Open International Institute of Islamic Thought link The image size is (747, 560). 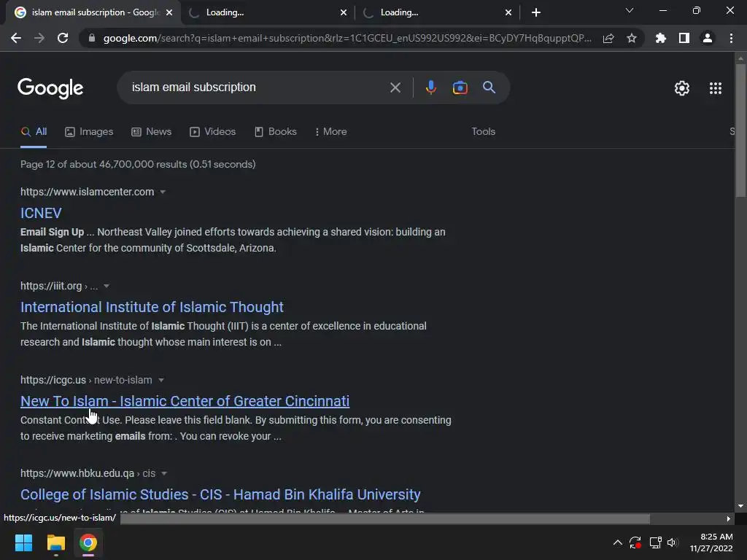[x=152, y=307]
